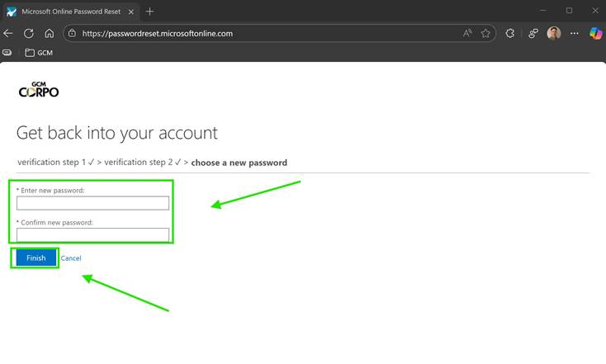Viewport: 606px width, 364px height.
Task: Open Read aloud icon in address bar
Action: (x=467, y=34)
